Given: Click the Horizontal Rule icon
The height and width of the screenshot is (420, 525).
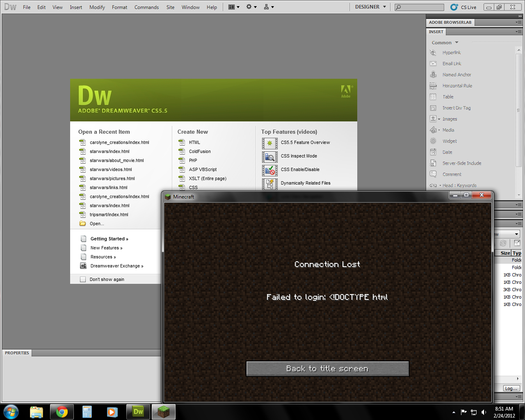Looking at the screenshot, I should 433,86.
